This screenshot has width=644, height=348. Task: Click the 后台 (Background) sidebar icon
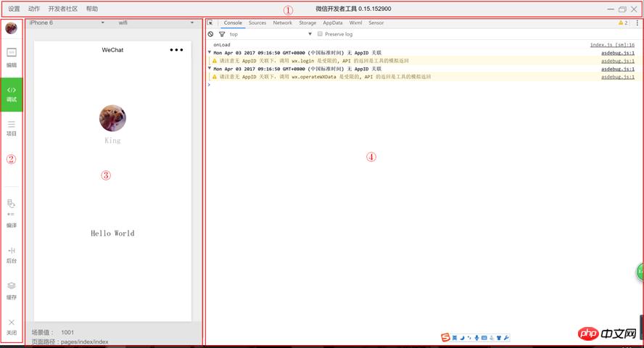[x=12, y=254]
